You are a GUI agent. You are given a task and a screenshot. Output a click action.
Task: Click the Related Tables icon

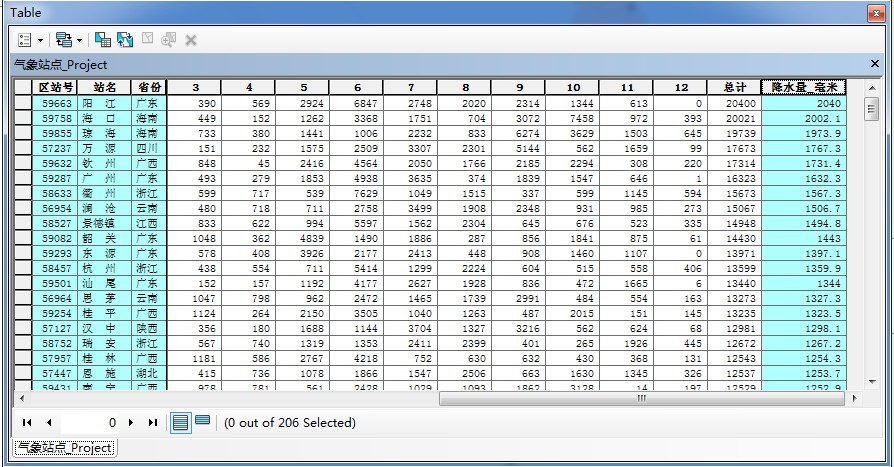point(63,40)
